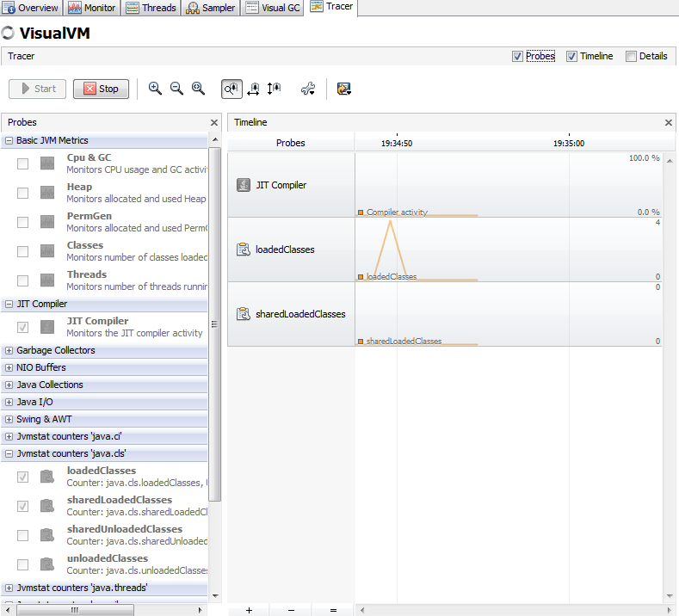Click the export data icon in toolbar
Screen dimensions: 679x616
pos(344,89)
